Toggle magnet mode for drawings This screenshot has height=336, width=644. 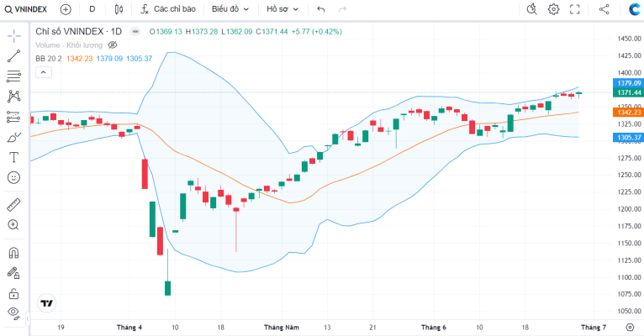pos(13,253)
